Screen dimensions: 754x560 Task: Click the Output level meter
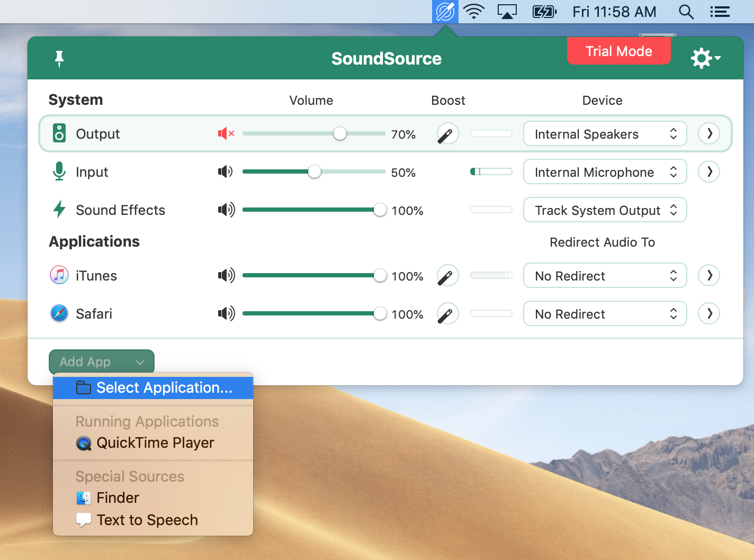491,134
